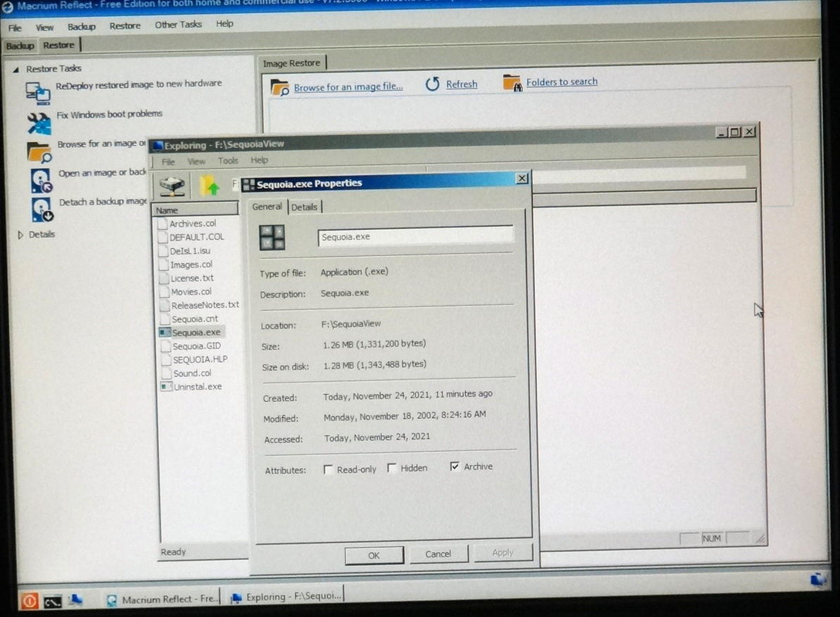Screen dimensions: 840x617
Task: Click the file name field showing Sequoia.exe
Action: pos(415,236)
